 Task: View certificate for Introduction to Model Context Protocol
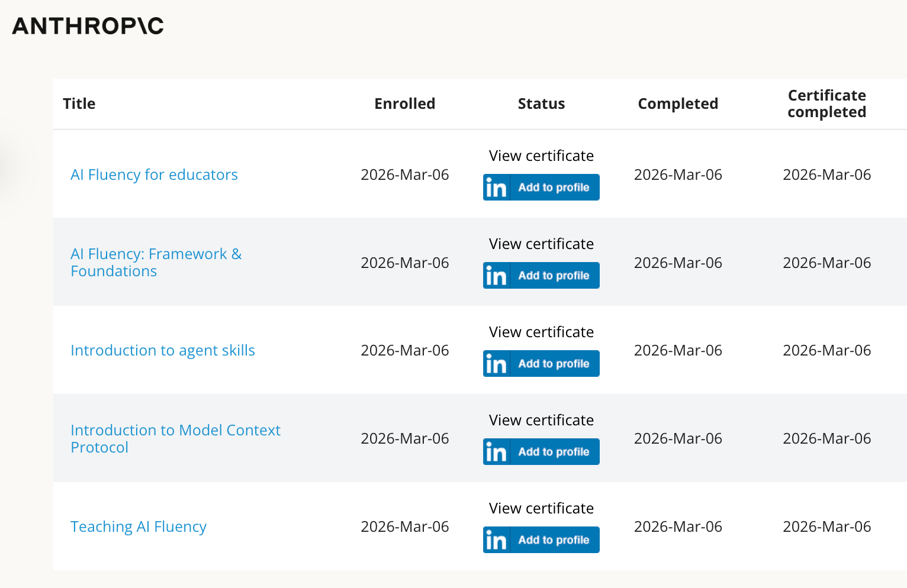[541, 420]
